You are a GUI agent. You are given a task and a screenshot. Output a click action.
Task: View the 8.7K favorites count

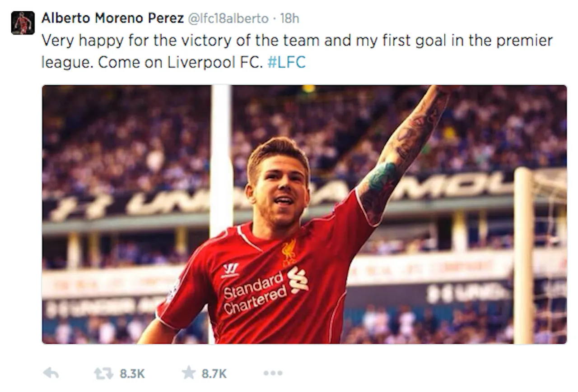click(x=214, y=374)
